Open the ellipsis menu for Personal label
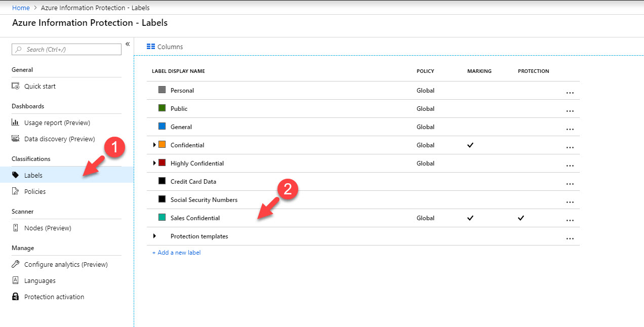Viewport: 644px width, 327px height. [x=570, y=92]
